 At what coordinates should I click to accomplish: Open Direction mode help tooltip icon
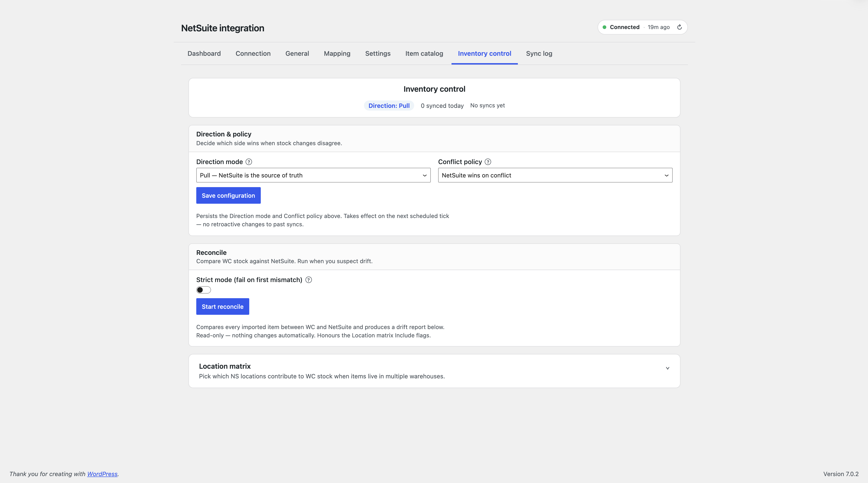(249, 162)
